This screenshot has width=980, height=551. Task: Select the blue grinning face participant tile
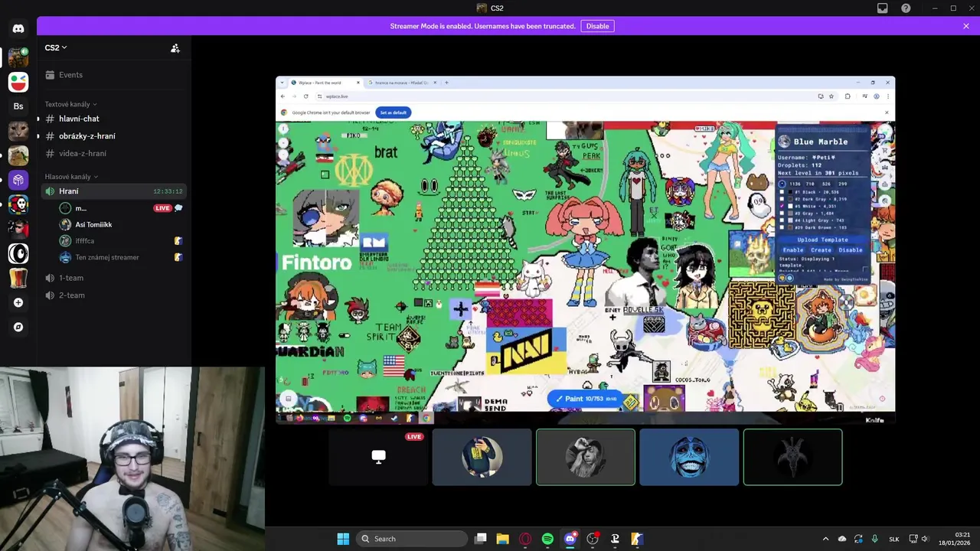pyautogui.click(x=689, y=457)
